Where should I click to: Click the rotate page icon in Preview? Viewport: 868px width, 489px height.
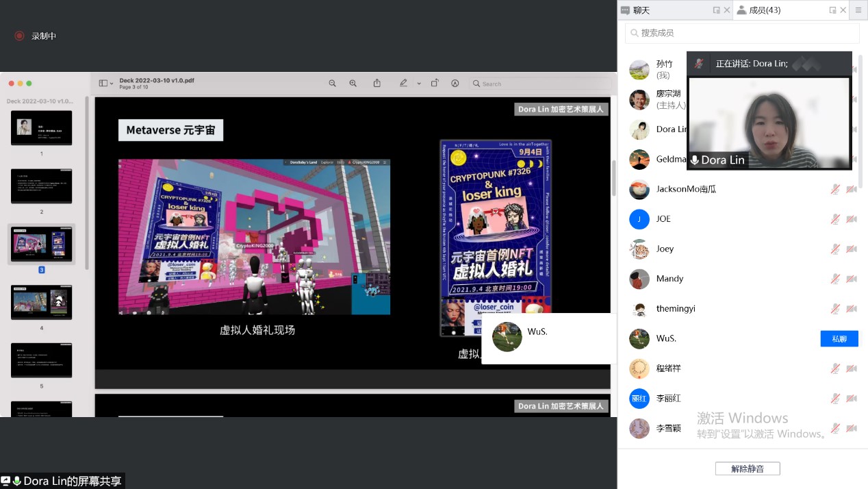click(x=435, y=83)
